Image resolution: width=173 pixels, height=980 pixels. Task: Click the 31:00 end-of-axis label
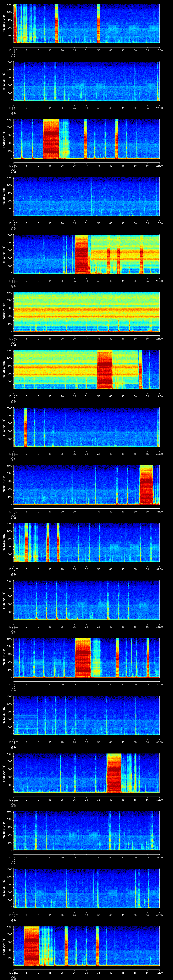(x=160, y=511)
